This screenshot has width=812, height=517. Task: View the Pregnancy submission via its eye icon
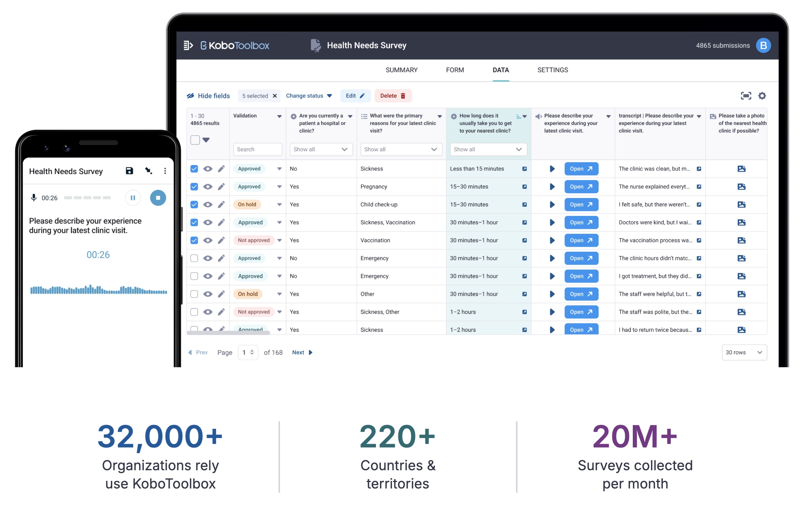(208, 187)
